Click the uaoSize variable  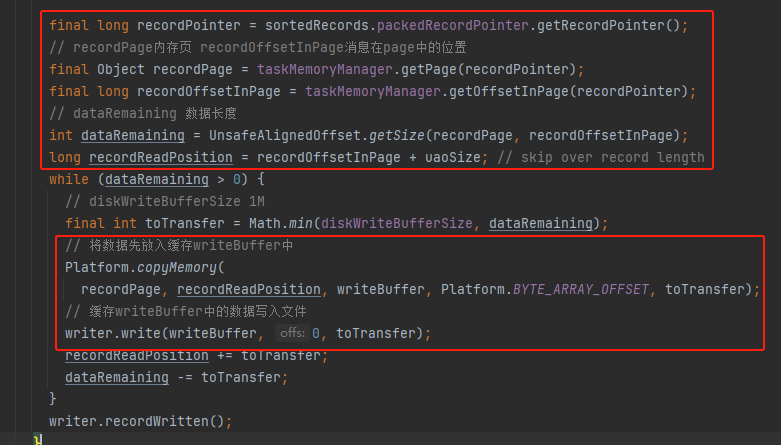point(453,157)
